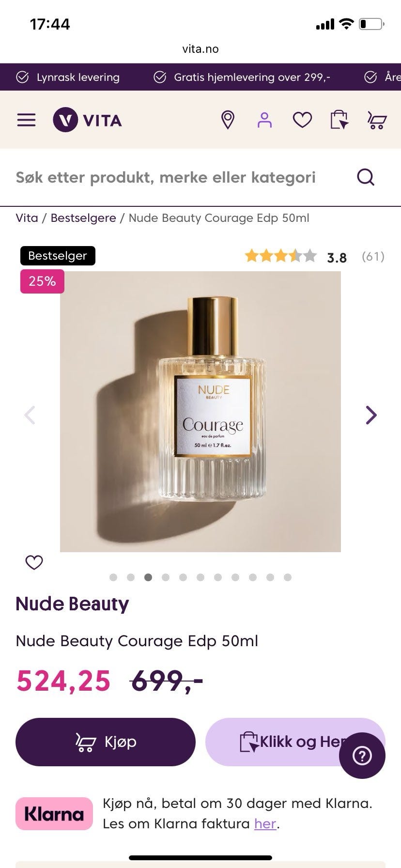This screenshot has width=401, height=868.
Task: Open the help question mark bubble
Action: (x=362, y=756)
